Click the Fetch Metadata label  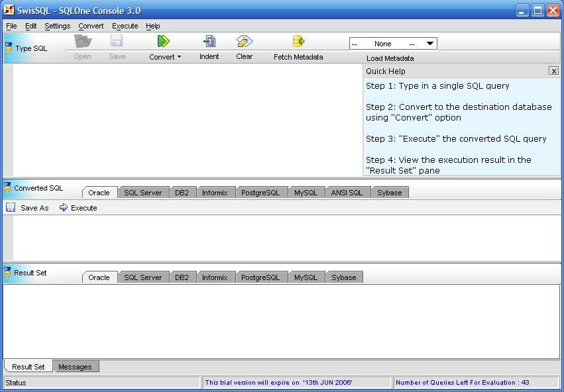pos(298,57)
